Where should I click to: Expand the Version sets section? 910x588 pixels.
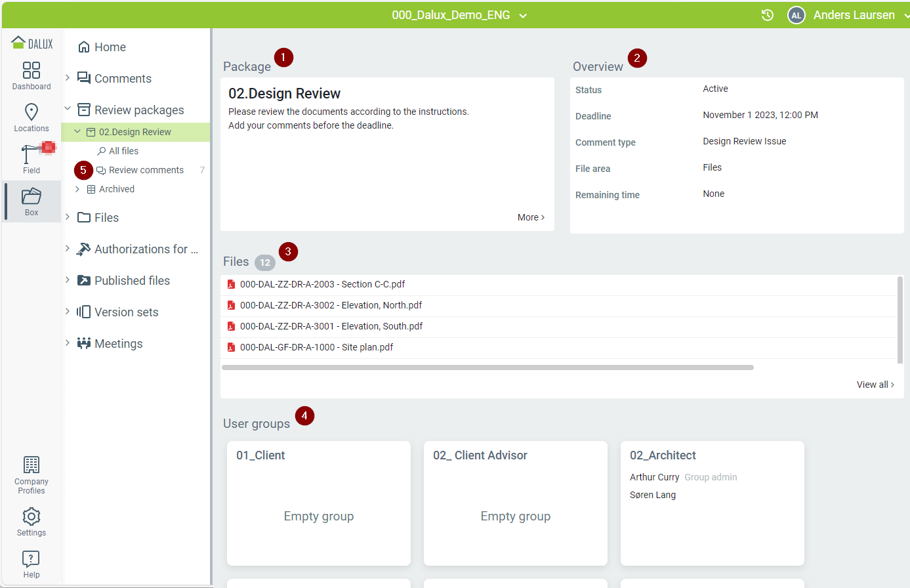tap(68, 312)
